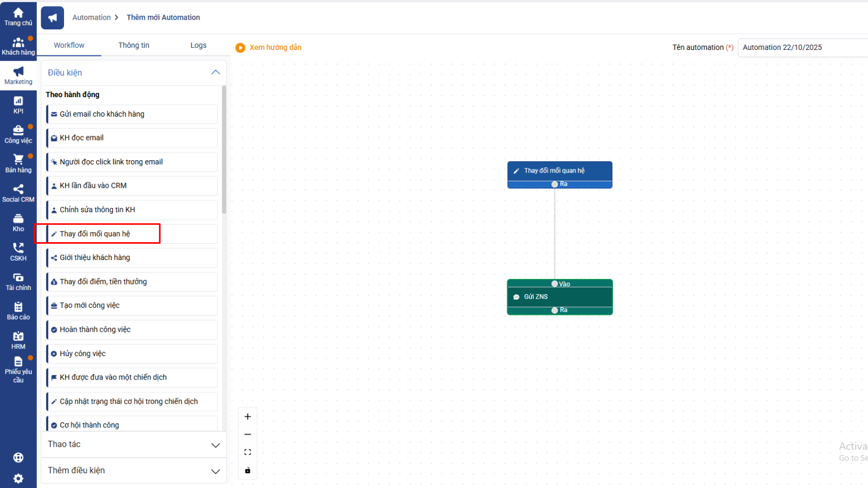Open the Khách hàng module
This screenshot has height=488, width=868.
tap(18, 46)
